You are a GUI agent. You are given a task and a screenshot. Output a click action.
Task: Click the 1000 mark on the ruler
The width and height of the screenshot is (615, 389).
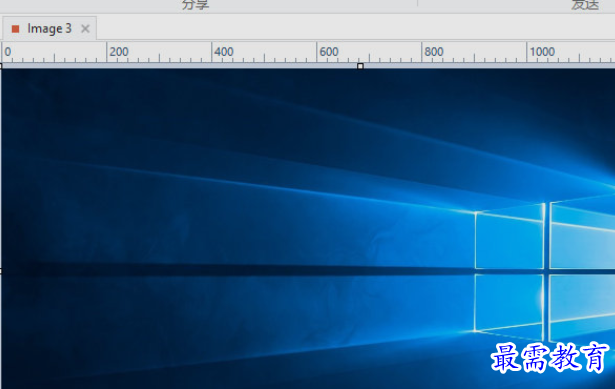(x=542, y=52)
